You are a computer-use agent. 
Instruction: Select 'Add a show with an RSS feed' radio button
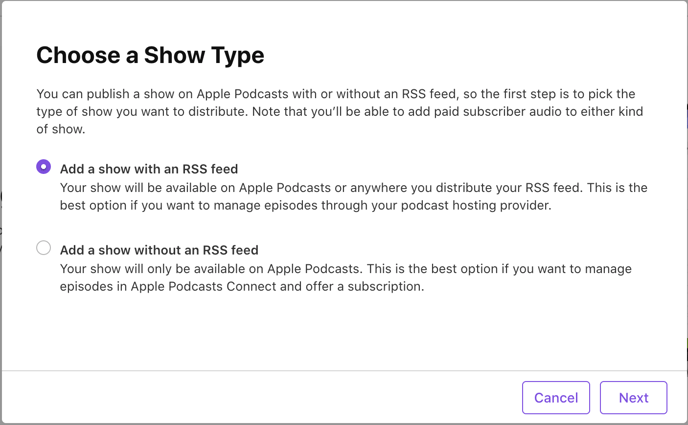tap(43, 167)
